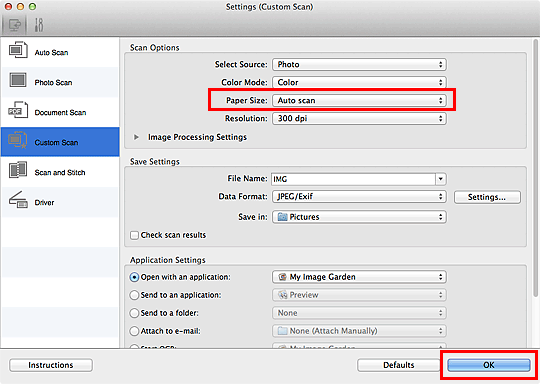The height and width of the screenshot is (384, 540).
Task: Click the green zoom window button
Action: (x=32, y=6)
